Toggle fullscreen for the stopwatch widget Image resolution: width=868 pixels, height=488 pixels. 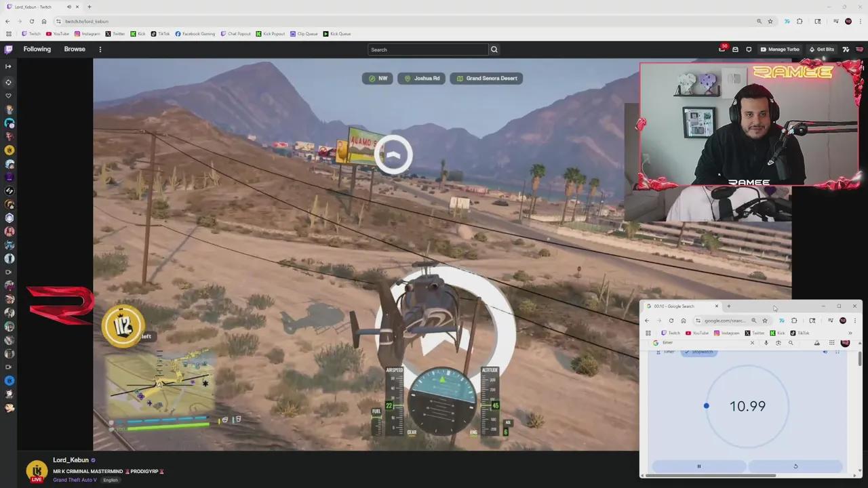point(837,352)
